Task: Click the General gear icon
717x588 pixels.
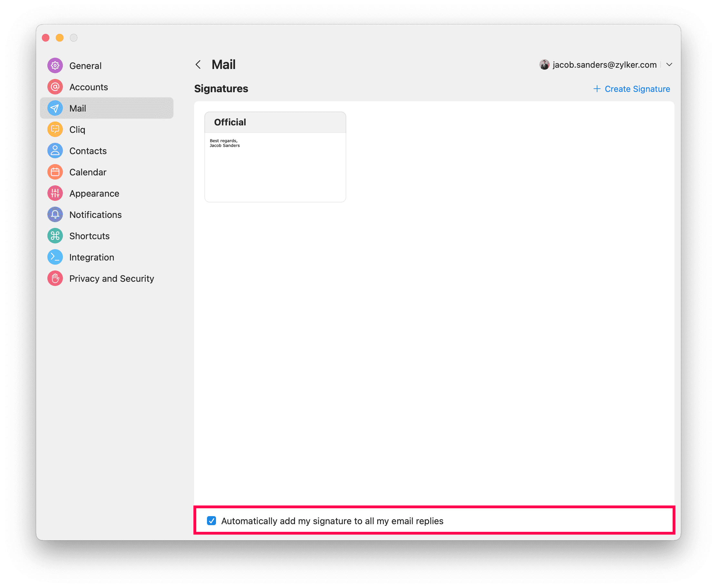Action: 55,65
